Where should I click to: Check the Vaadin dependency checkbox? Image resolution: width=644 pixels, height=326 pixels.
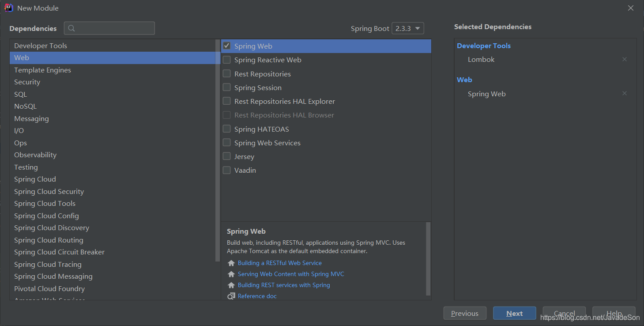pyautogui.click(x=227, y=170)
